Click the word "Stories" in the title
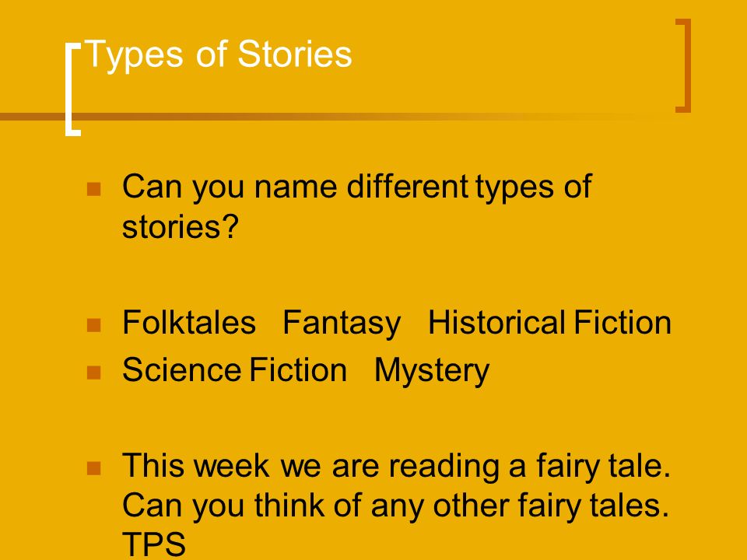747x560 pixels. click(x=294, y=54)
